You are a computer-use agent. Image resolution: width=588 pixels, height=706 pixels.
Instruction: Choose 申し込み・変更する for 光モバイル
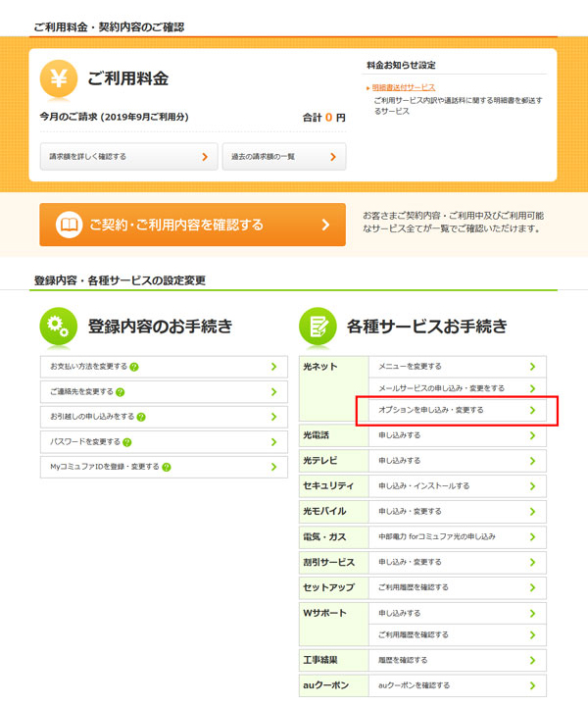pyautogui.click(x=458, y=512)
